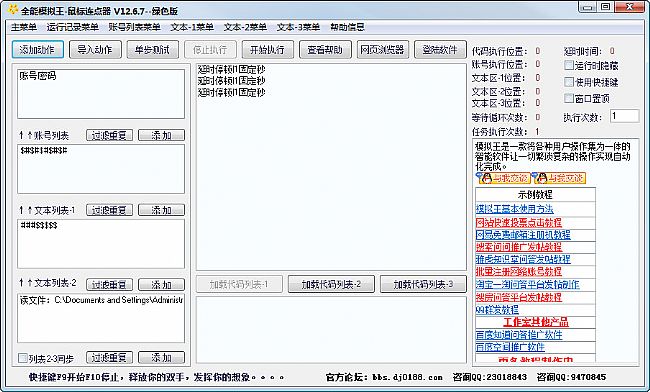650x392 pixels.
Task: Click 过滤重复 beside 文本列表-1
Action: click(x=109, y=210)
